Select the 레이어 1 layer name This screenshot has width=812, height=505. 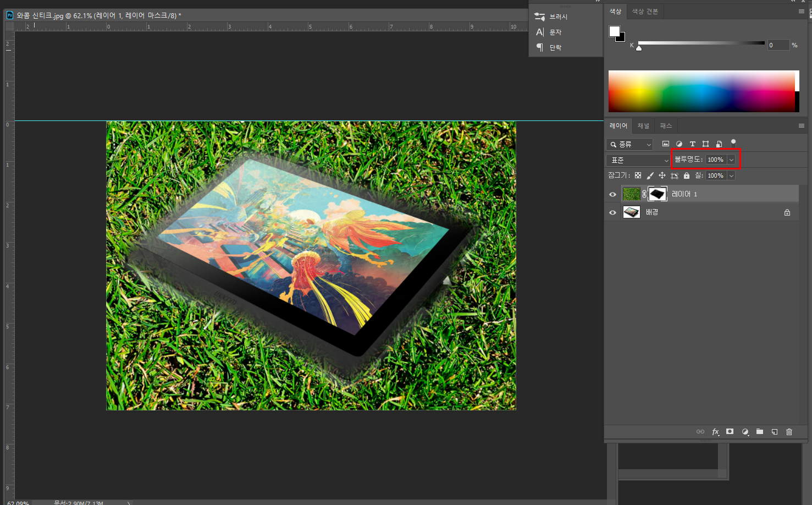pyautogui.click(x=684, y=194)
